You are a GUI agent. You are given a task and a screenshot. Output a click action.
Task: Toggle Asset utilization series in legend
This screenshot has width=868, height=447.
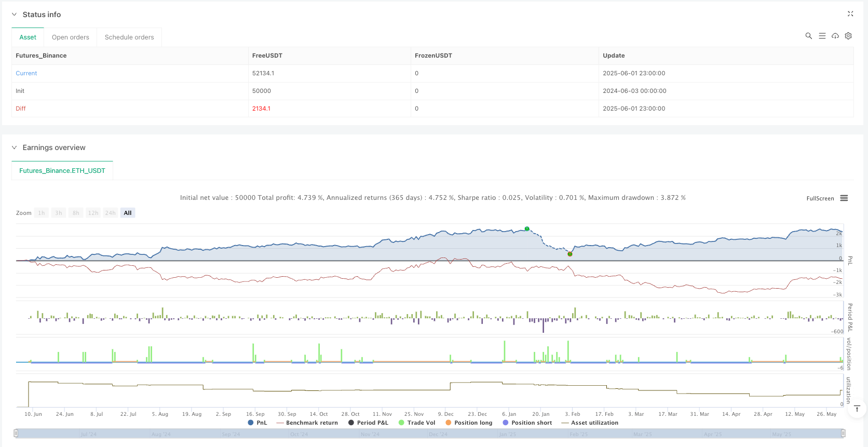point(590,423)
